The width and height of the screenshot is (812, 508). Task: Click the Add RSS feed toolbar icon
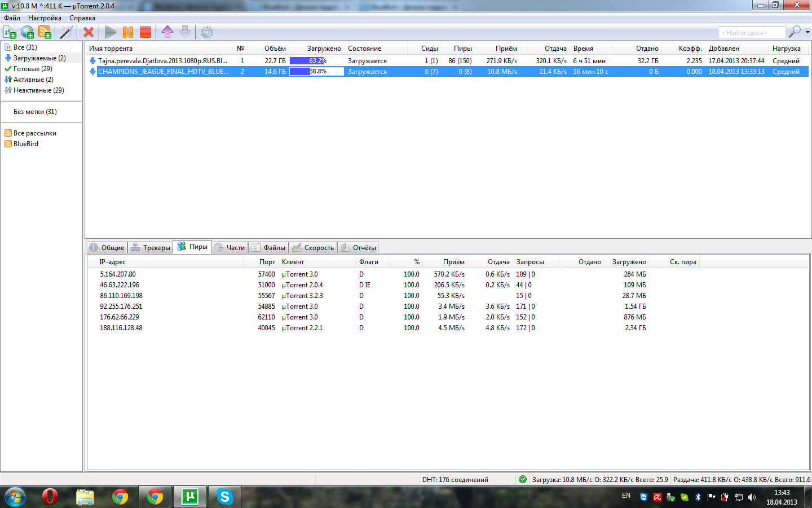pos(45,32)
